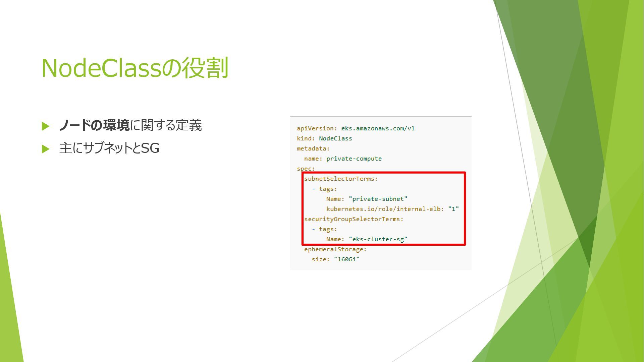Click the second '- tags:' line

coord(324,229)
